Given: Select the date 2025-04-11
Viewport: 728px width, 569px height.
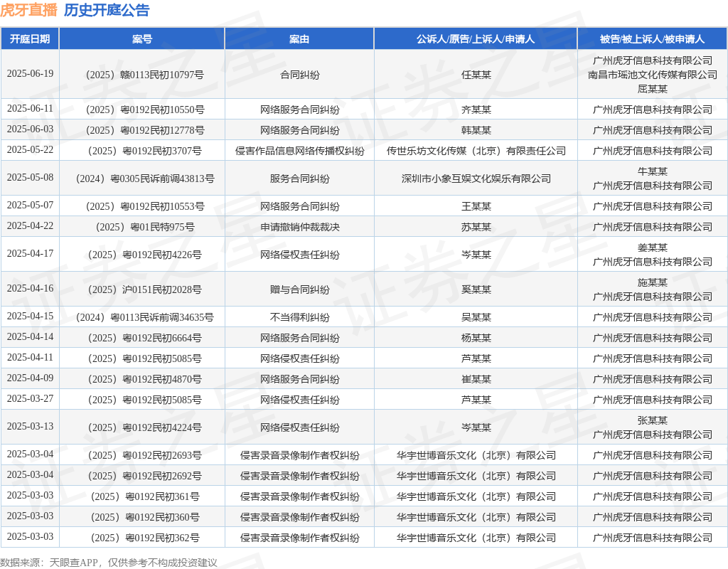Looking at the screenshot, I should [x=30, y=358].
